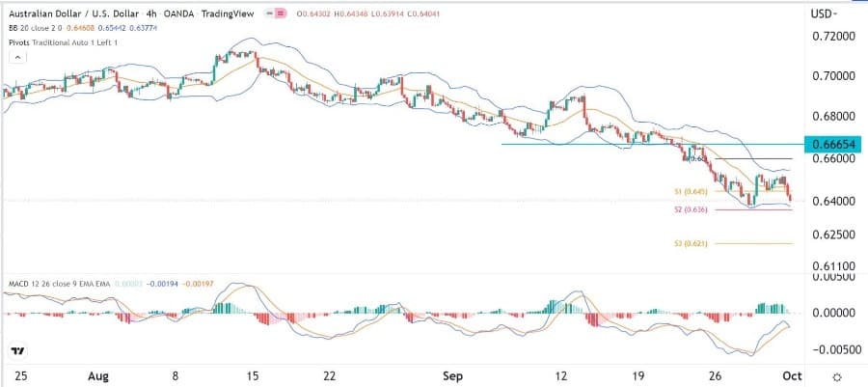
Task: Click the 26 date label on time axis
Action: click(x=716, y=376)
